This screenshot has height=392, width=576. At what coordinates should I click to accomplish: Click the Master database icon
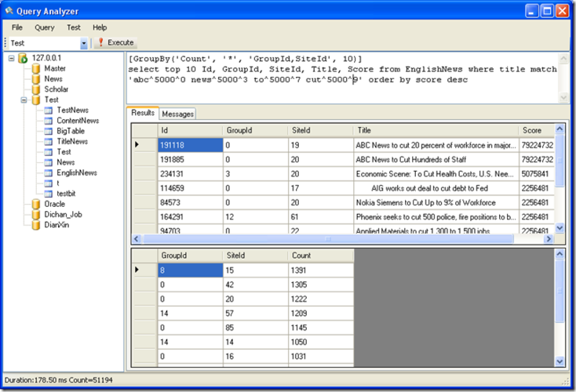(36, 69)
